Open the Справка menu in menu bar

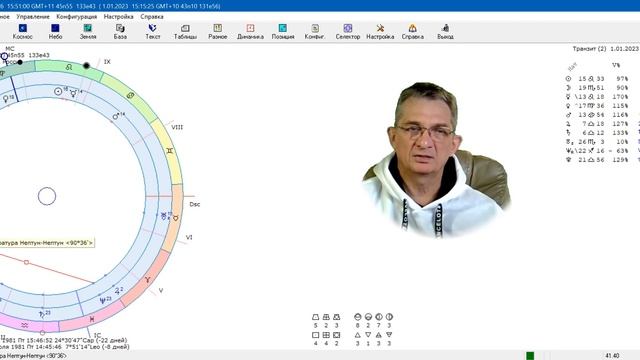click(x=152, y=17)
